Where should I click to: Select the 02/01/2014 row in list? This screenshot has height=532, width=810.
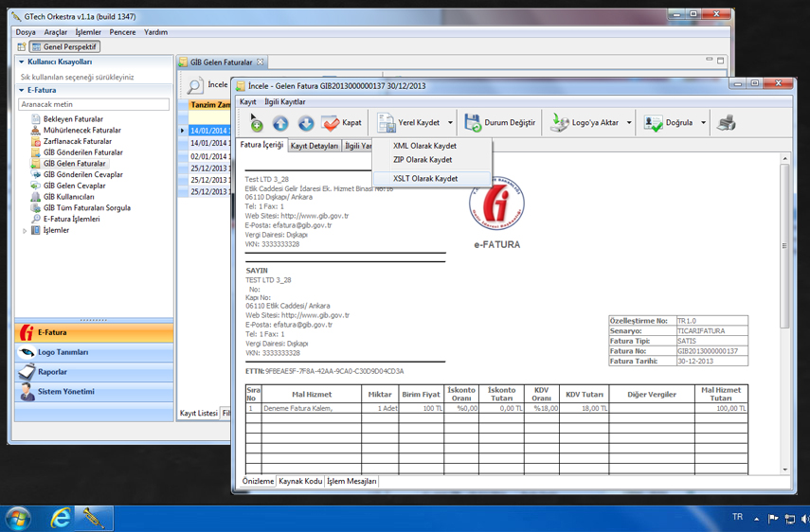click(x=208, y=156)
